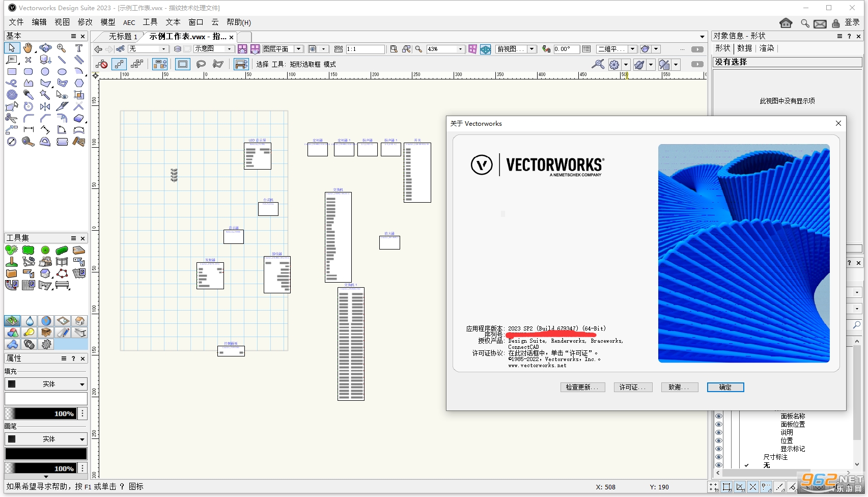868x497 pixels.
Task: Select the Scissors split tool
Action: coord(11,118)
